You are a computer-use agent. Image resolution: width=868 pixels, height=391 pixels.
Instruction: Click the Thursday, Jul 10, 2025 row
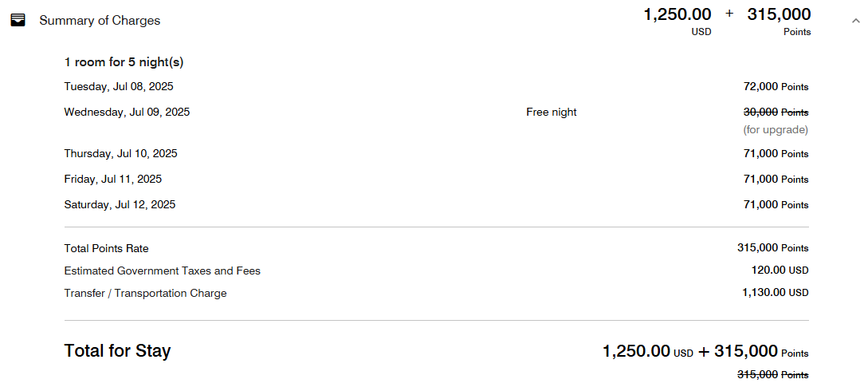tap(120, 153)
